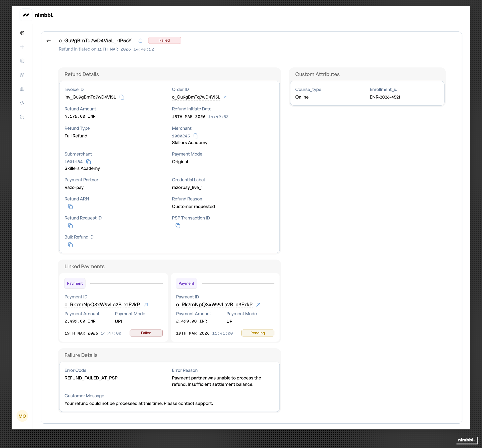Image resolution: width=482 pixels, height=448 pixels.
Task: Copy the Invoice ID value
Action: (x=122, y=97)
